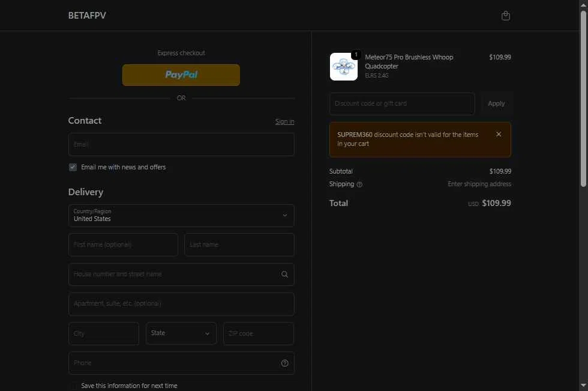Click the Enter shipping address text
Image resolution: width=588 pixels, height=391 pixels.
(x=479, y=184)
